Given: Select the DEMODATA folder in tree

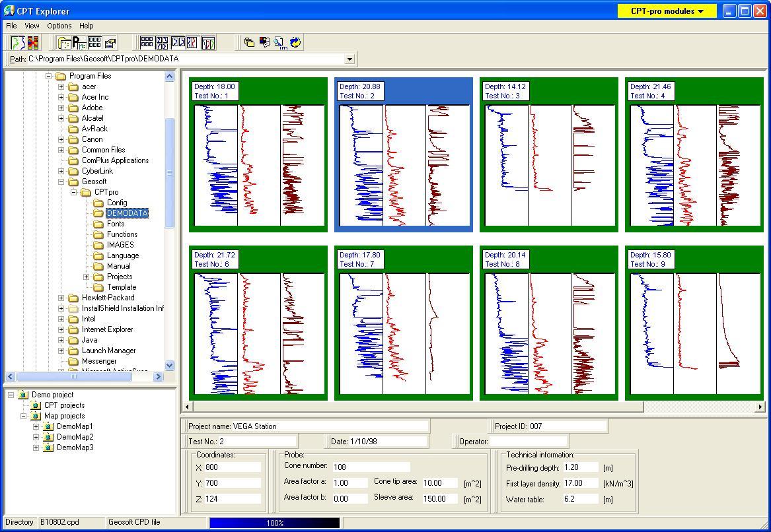Looking at the screenshot, I should [x=127, y=213].
